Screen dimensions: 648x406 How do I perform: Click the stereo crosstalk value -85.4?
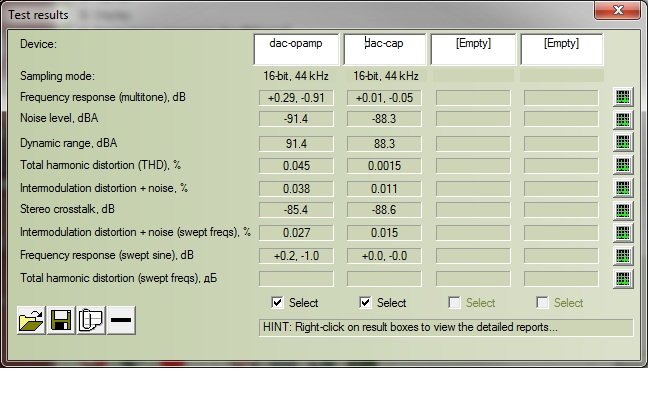pos(296,210)
